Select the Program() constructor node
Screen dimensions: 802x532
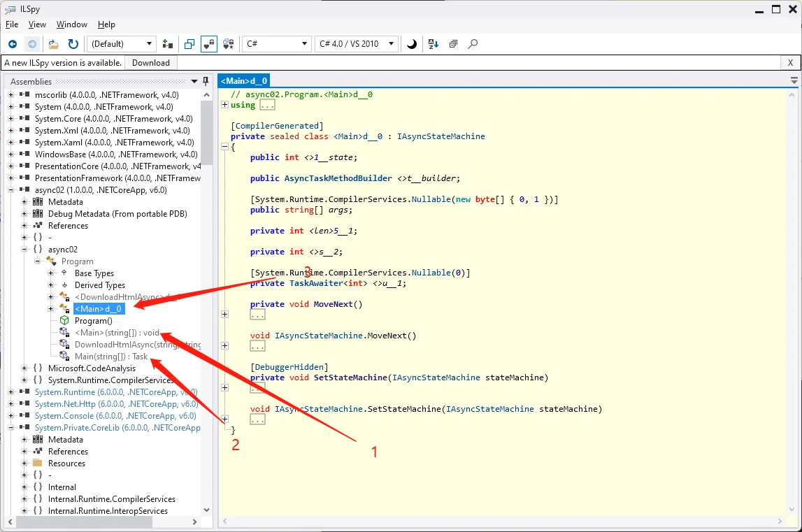93,321
